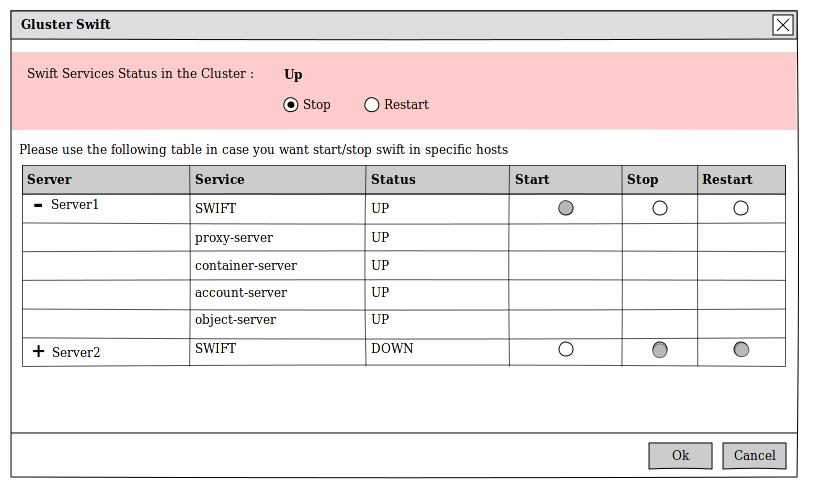The height and width of the screenshot is (493, 817).
Task: Choose Stop for Server1 SWIFT service
Action: coord(659,208)
